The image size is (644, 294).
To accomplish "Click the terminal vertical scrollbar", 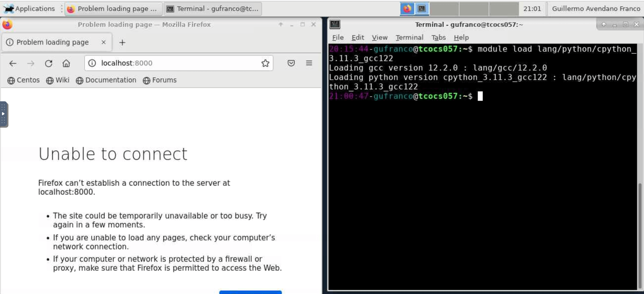I will 640,235.
